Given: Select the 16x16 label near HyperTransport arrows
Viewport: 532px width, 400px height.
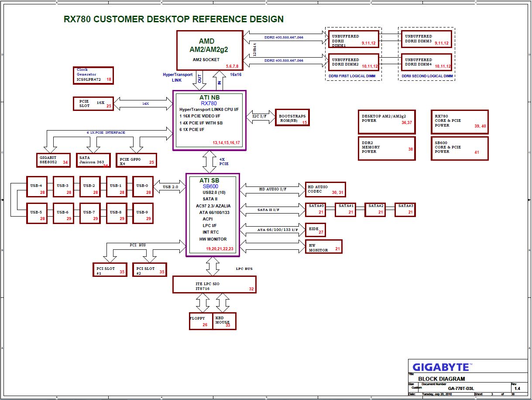Looking at the screenshot, I should pos(236,75).
